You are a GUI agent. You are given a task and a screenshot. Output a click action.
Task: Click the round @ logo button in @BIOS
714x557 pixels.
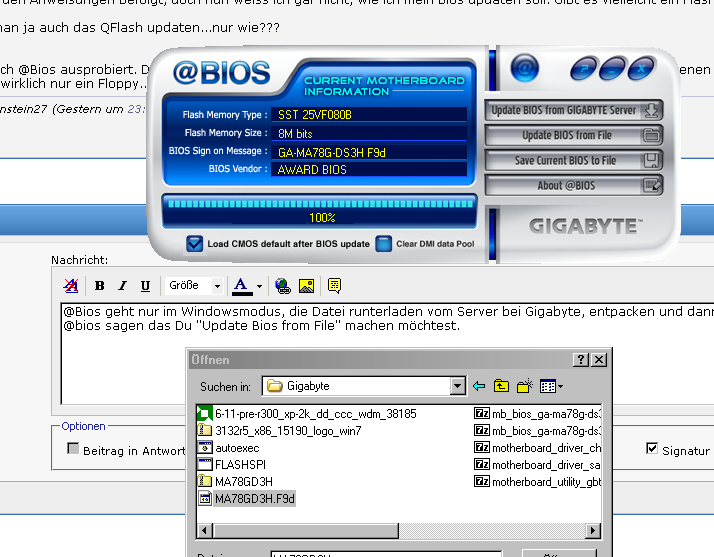pos(525,68)
